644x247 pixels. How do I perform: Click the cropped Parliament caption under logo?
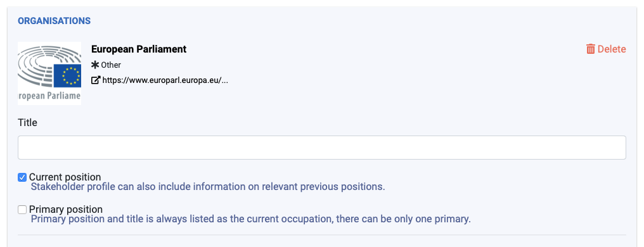[x=49, y=96]
